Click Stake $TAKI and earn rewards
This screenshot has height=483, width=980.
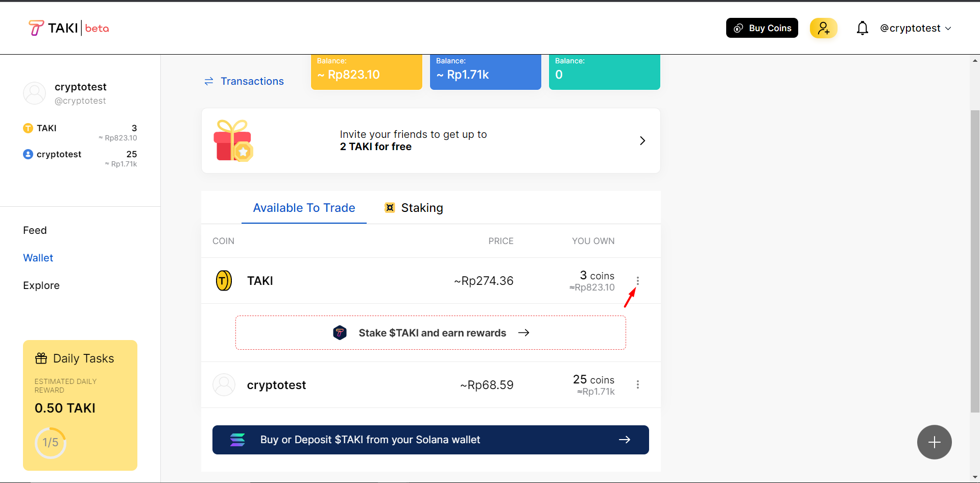coord(431,333)
